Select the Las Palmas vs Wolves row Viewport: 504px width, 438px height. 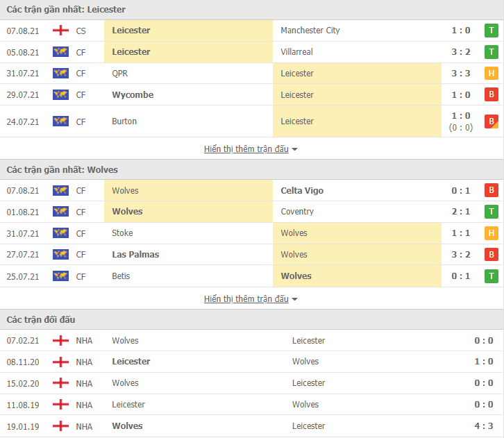tap(252, 255)
